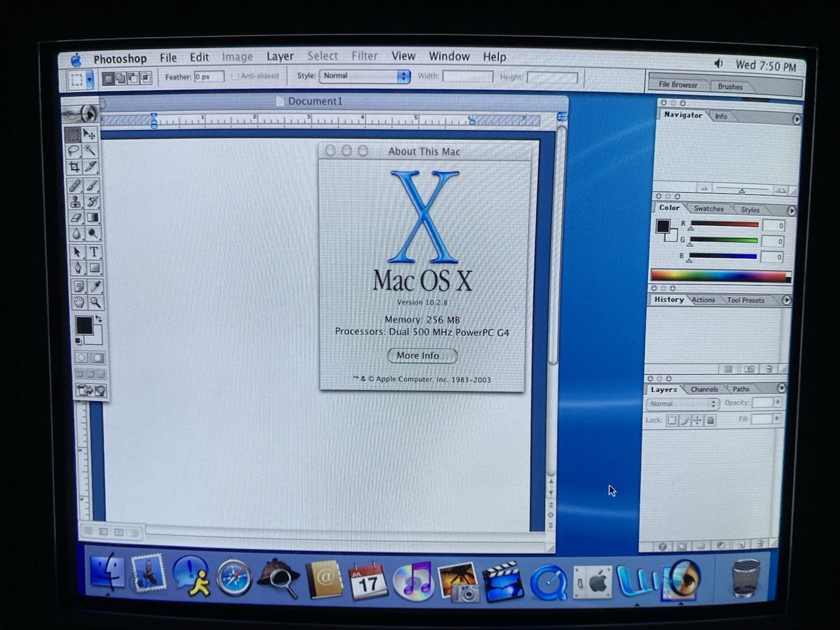
Task: Choose Intersect with selection mode
Action: 145,79
